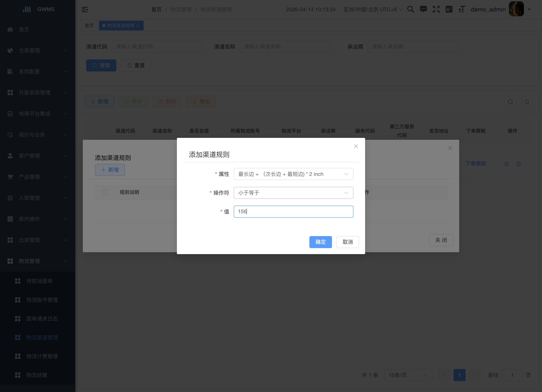Click the GWMS logo icon

[27, 9]
